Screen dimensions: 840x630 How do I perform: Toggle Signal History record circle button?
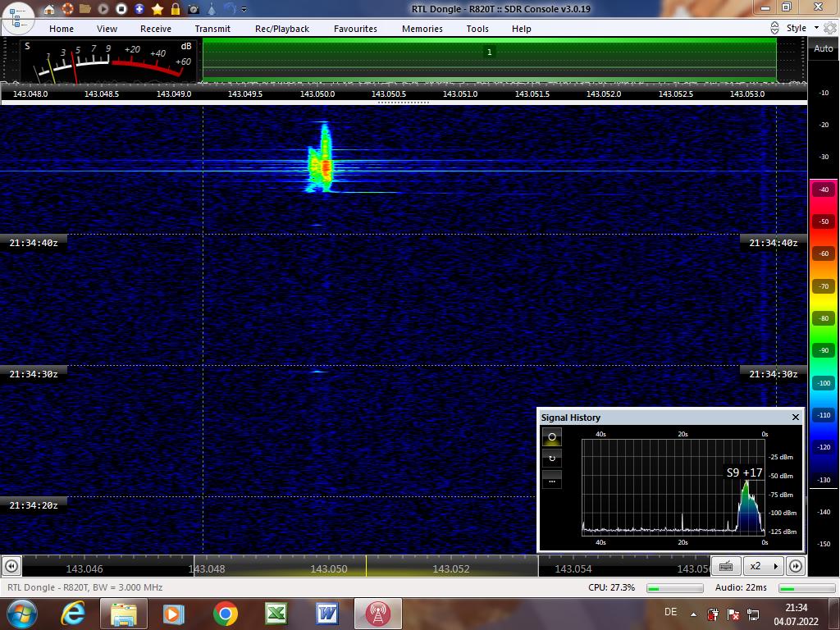pos(552,436)
